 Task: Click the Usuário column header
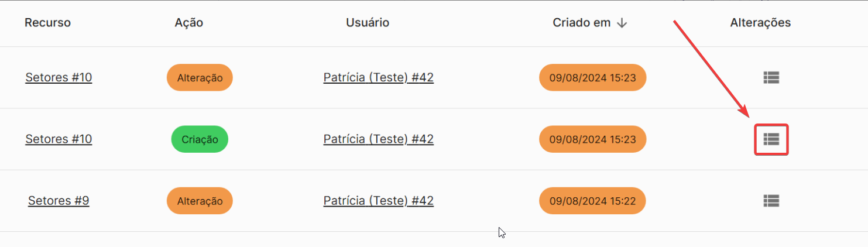click(x=368, y=23)
